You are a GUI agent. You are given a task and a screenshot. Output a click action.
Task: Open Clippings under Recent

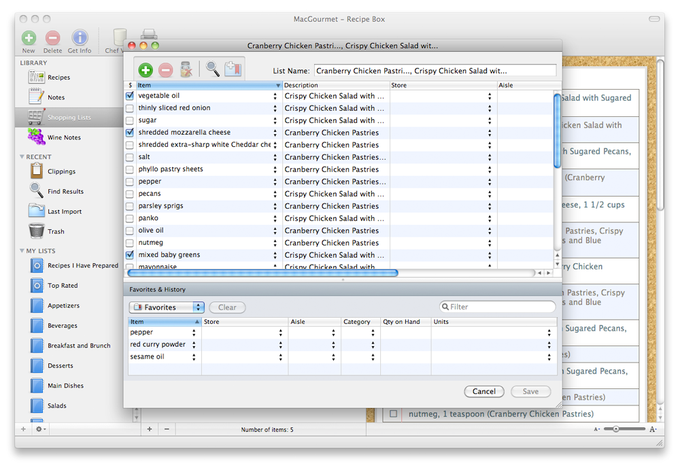coord(61,171)
